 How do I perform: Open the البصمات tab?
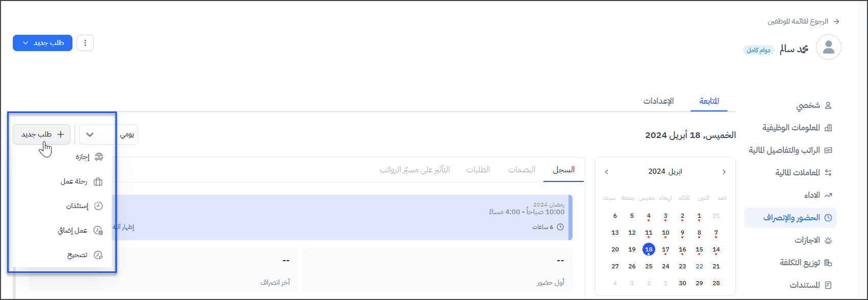522,170
